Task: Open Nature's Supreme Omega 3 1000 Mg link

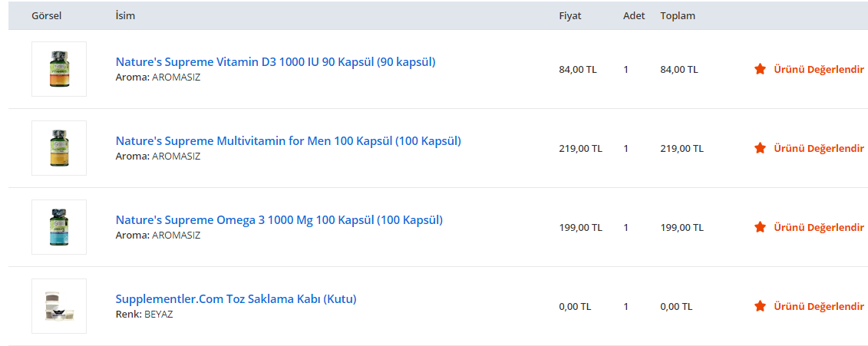Action: click(x=279, y=219)
